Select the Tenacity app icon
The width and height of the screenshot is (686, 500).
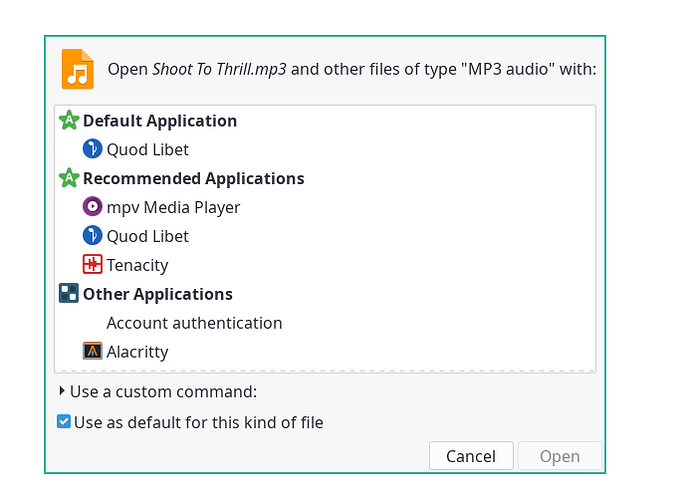[x=92, y=265]
